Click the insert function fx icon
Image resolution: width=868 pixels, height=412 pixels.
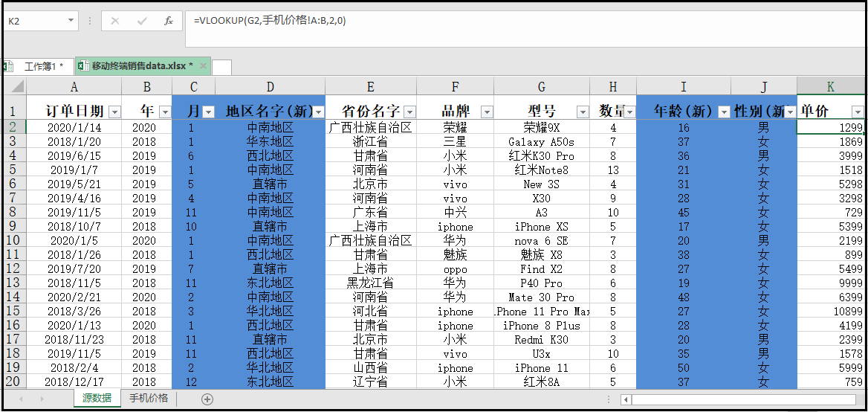[x=169, y=21]
